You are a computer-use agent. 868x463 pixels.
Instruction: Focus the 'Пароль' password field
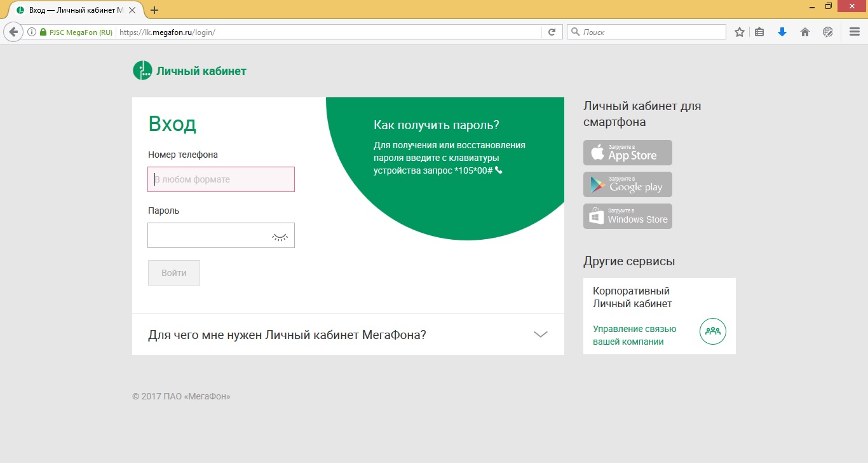tap(208, 235)
